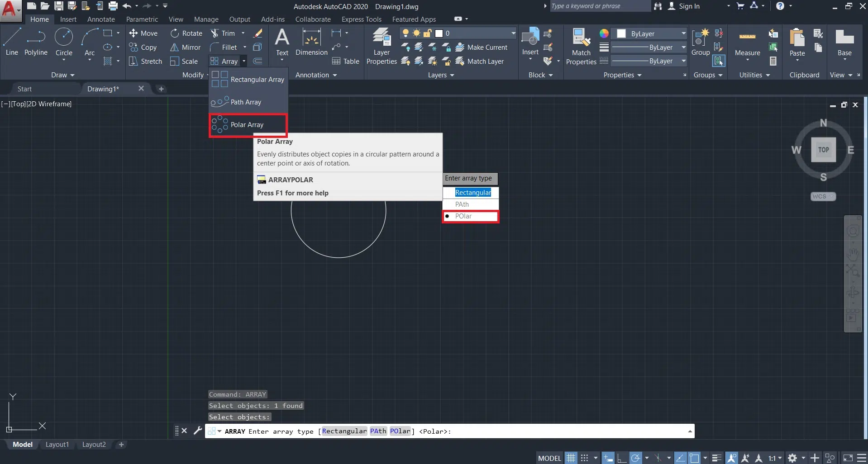This screenshot has height=464, width=868.
Task: Choose Polar Array from Array menu
Action: pos(248,125)
